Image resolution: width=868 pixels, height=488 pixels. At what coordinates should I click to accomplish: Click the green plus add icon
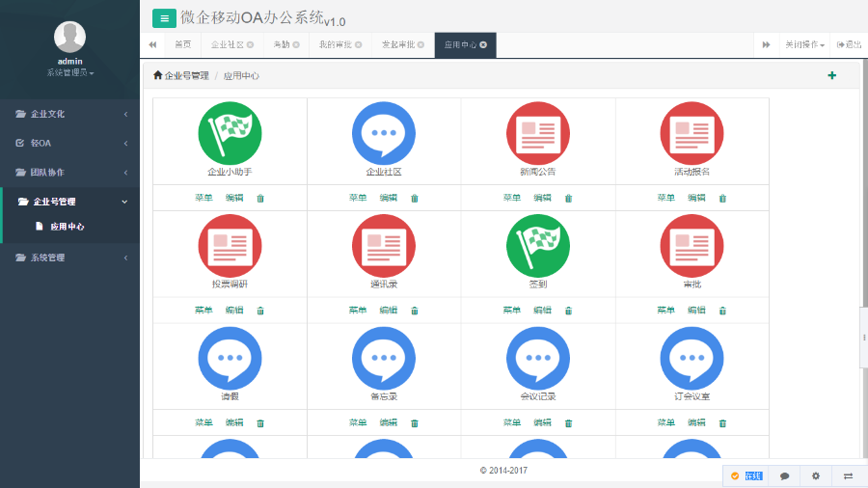click(x=831, y=75)
